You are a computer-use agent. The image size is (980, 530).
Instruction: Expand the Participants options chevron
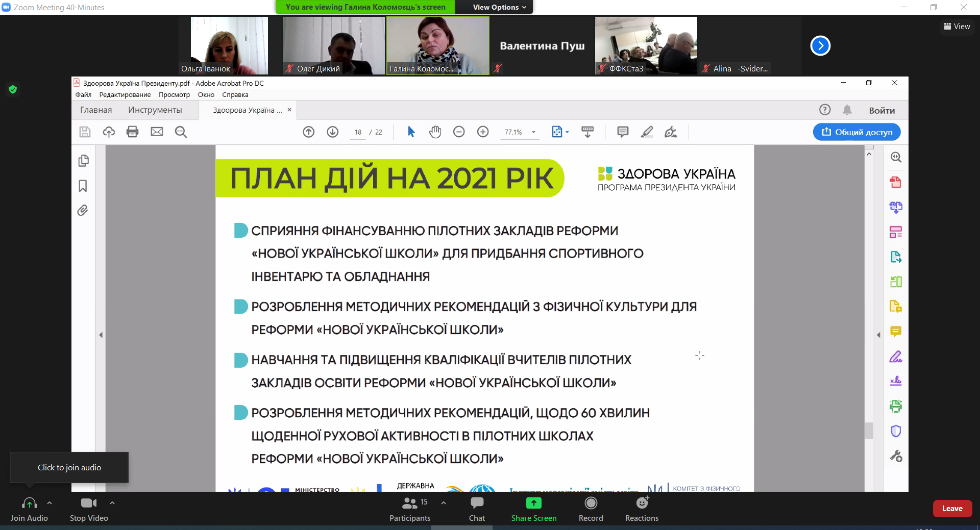point(443,502)
